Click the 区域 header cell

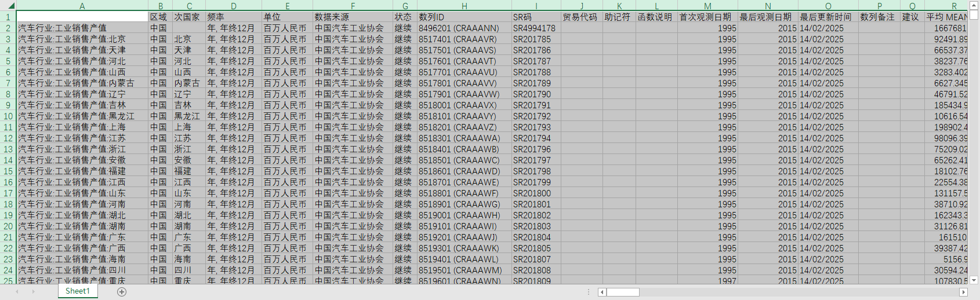160,17
